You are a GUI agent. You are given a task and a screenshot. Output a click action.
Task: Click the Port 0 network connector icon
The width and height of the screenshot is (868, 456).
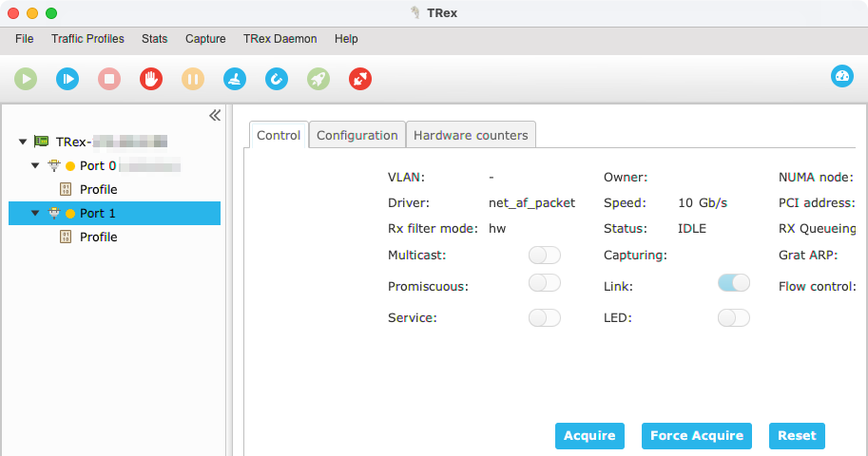pos(54,165)
